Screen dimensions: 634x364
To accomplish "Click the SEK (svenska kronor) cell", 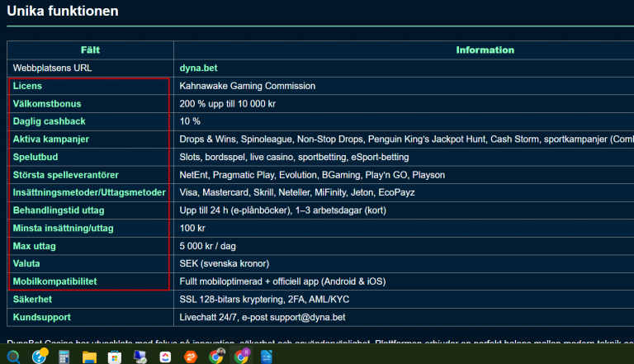I will 225,263.
